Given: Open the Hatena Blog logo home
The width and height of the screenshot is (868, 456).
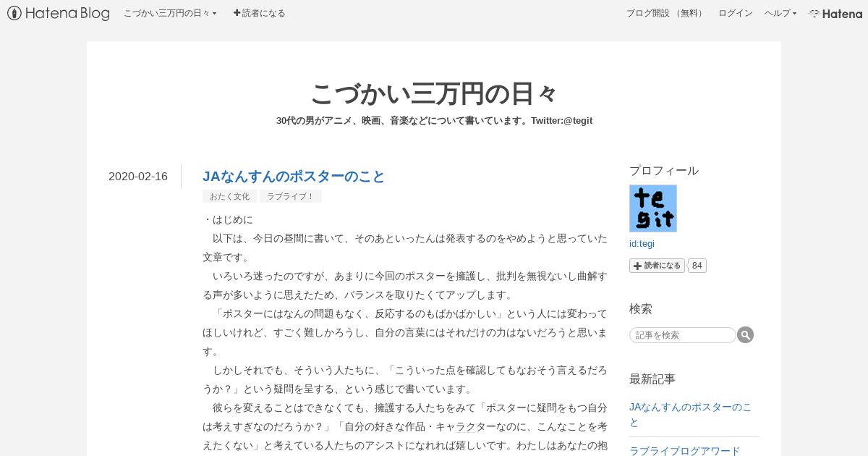Looking at the screenshot, I should pyautogui.click(x=59, y=13).
